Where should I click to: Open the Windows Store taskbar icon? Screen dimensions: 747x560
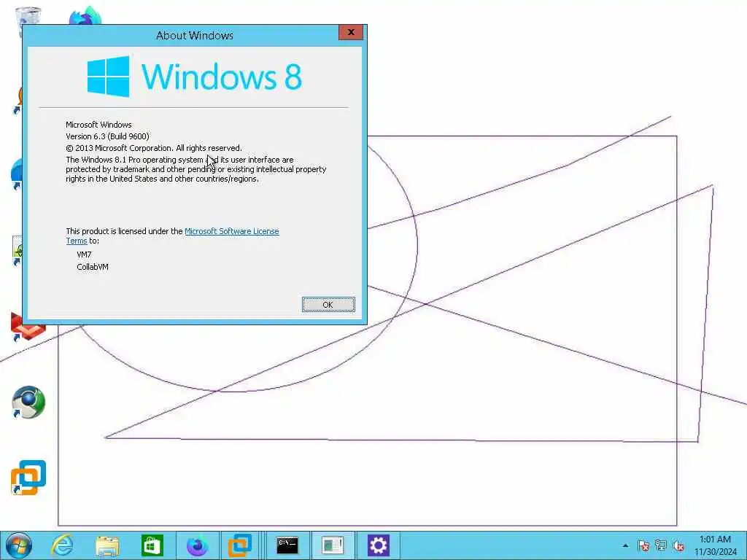[152, 545]
